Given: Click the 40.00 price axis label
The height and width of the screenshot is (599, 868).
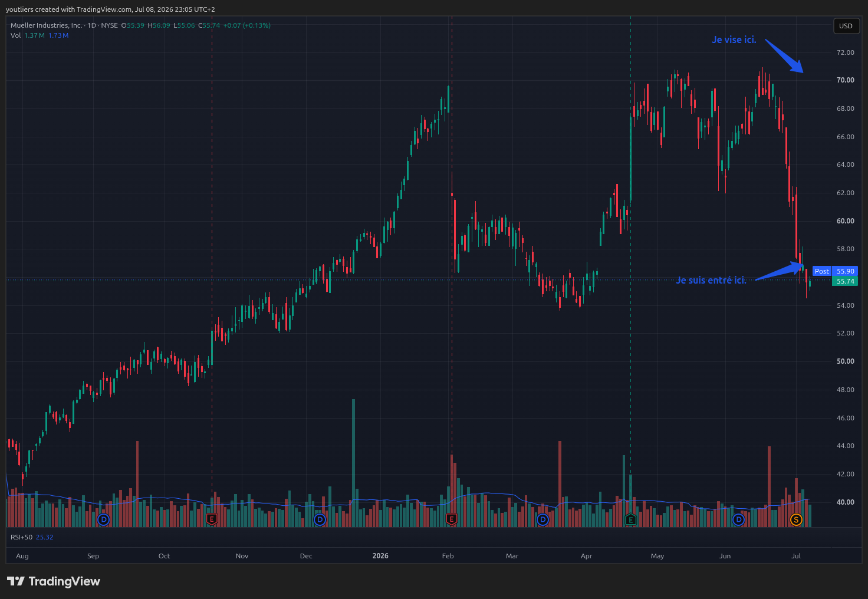Looking at the screenshot, I should pos(846,502).
